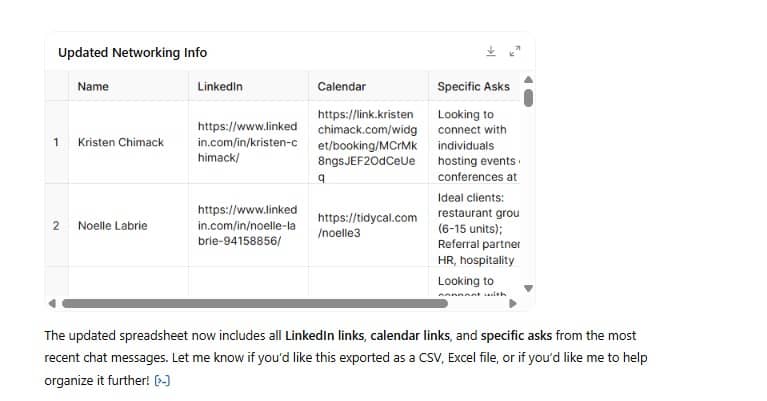Viewport: 767px width, 401px height.
Task: Open Kristen Chimack's LinkedIn URL
Action: 247,142
